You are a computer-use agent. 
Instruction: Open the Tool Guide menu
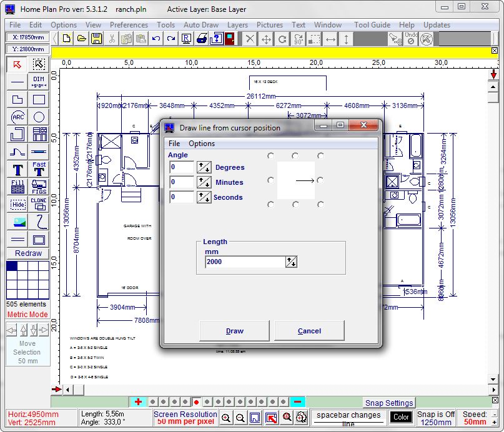tap(372, 25)
